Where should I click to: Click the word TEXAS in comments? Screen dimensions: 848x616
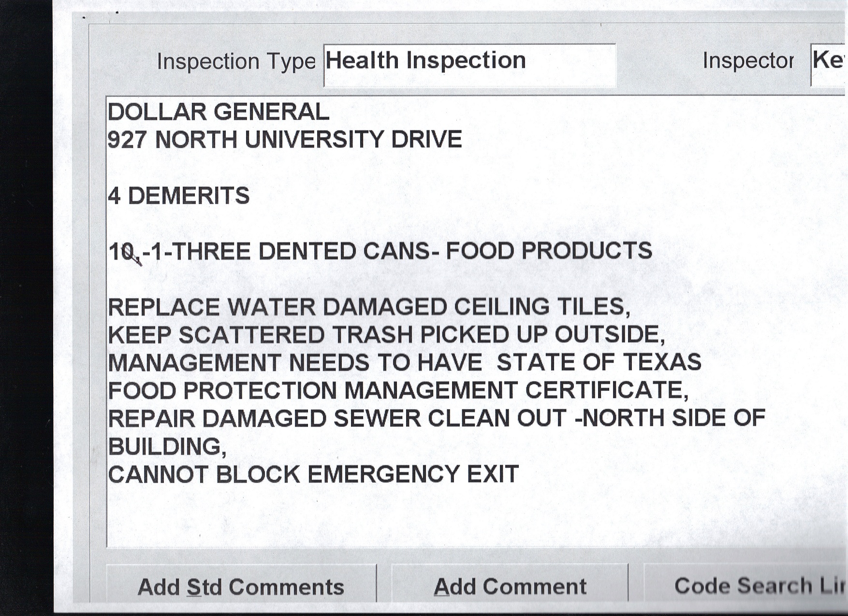pyautogui.click(x=662, y=362)
